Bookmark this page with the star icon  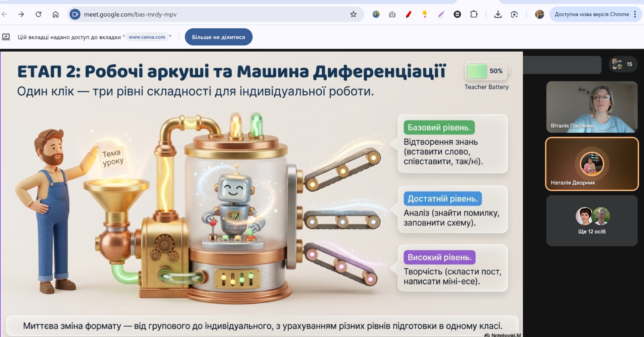click(353, 14)
